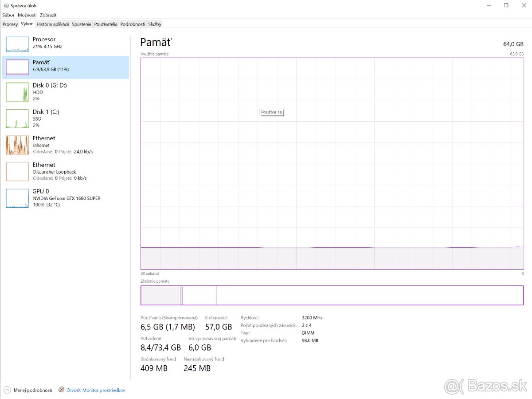
Task: Select the D.Launcher Loopback Ethernet graph
Action: click(x=17, y=172)
